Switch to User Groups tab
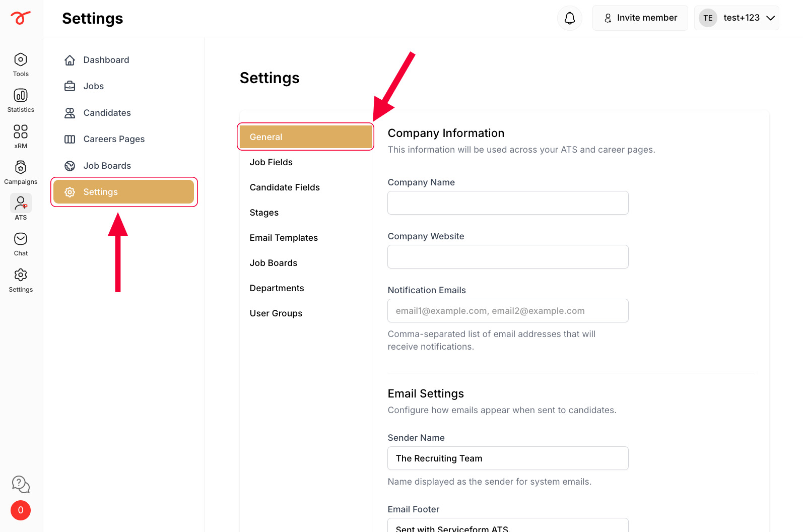The height and width of the screenshot is (532, 803). [306, 313]
